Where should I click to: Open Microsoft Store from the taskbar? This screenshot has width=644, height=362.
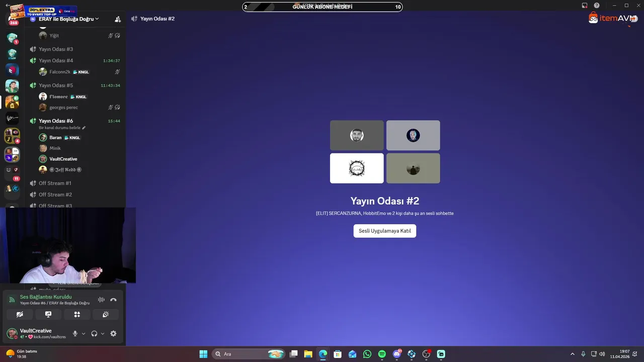pyautogui.click(x=338, y=354)
